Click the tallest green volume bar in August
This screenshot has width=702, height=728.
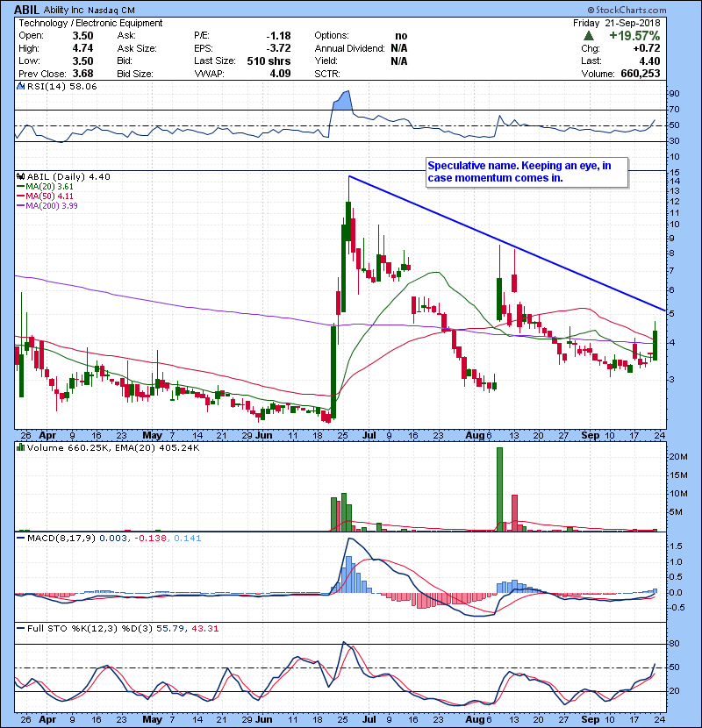(x=500, y=489)
